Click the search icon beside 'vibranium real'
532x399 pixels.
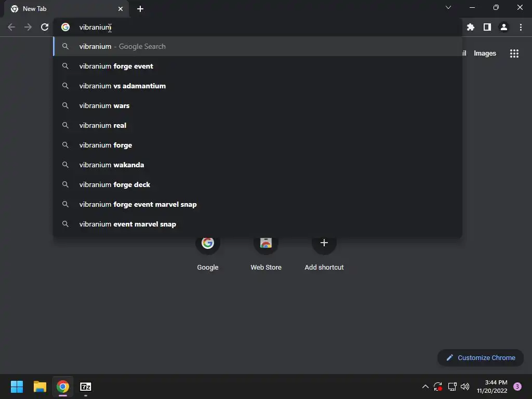(65, 125)
